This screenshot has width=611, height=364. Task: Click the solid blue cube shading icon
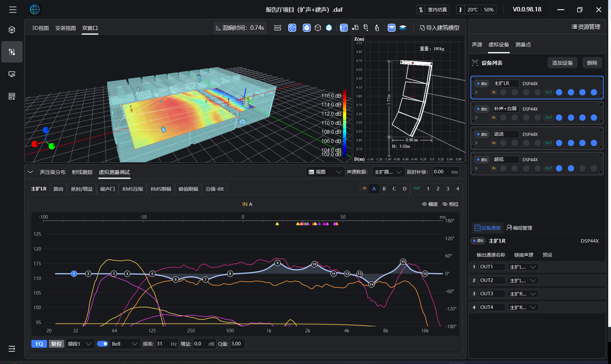coord(307,28)
